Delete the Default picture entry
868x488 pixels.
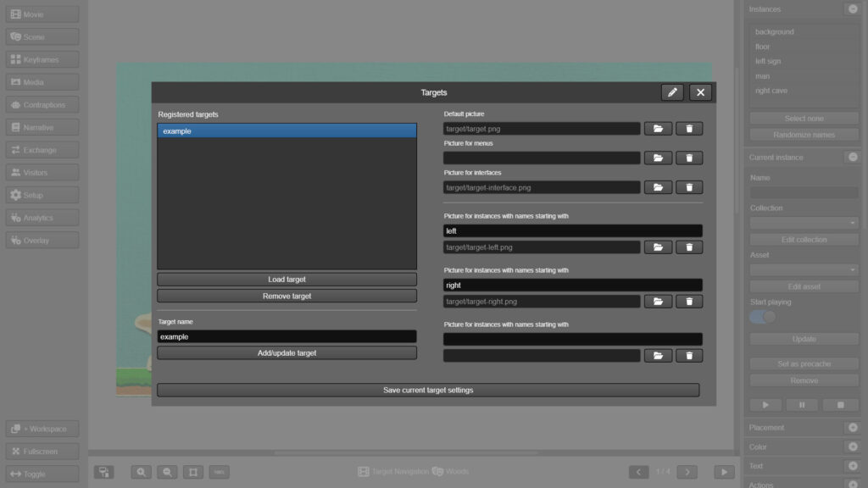(x=689, y=129)
